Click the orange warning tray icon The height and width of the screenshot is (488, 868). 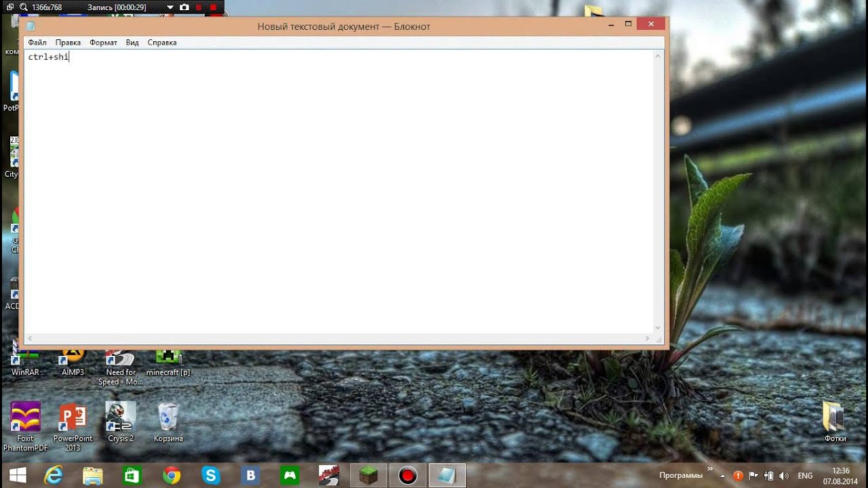pyautogui.click(x=738, y=476)
